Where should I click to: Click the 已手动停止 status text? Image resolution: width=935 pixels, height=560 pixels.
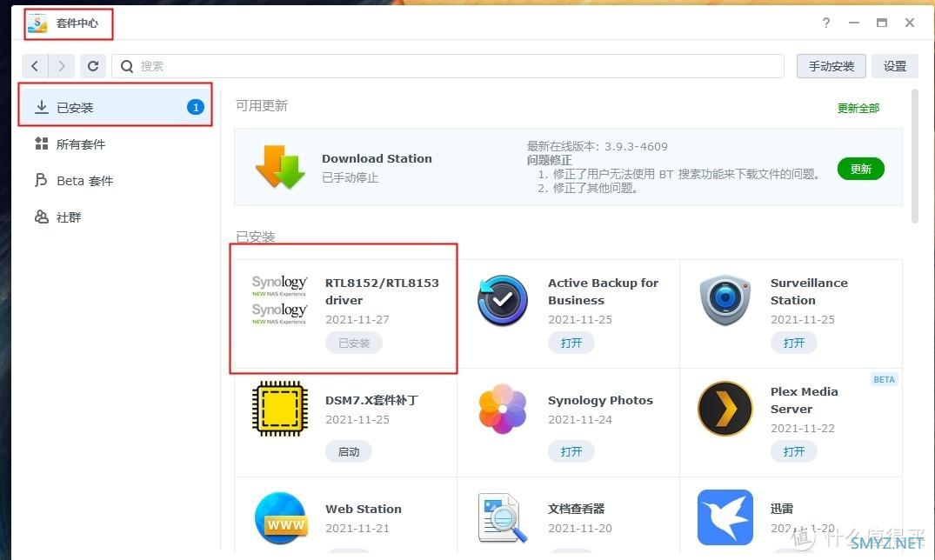[350, 177]
